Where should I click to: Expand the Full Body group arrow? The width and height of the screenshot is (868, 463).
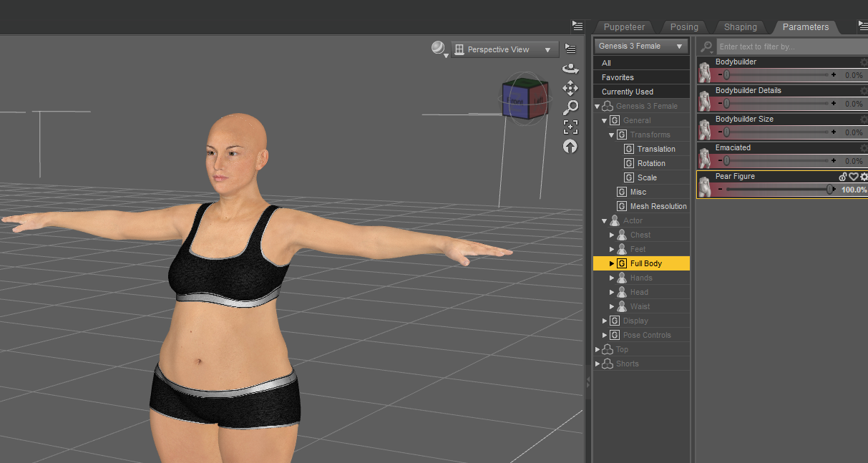pyautogui.click(x=612, y=263)
